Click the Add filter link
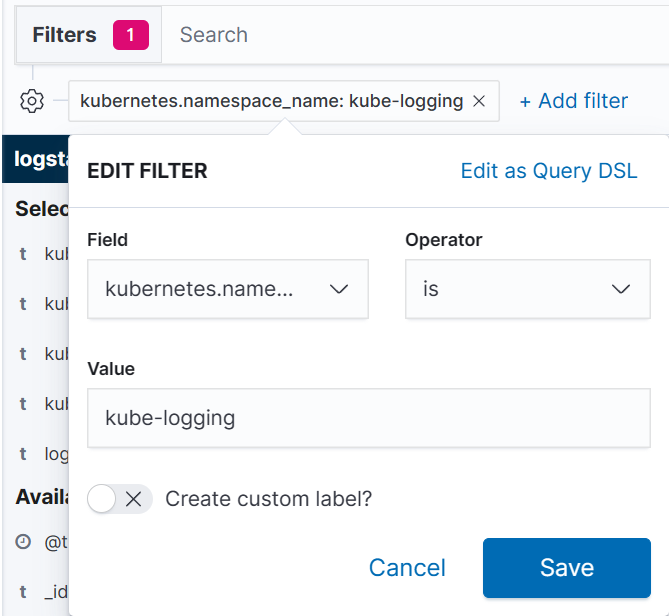 [x=574, y=101]
